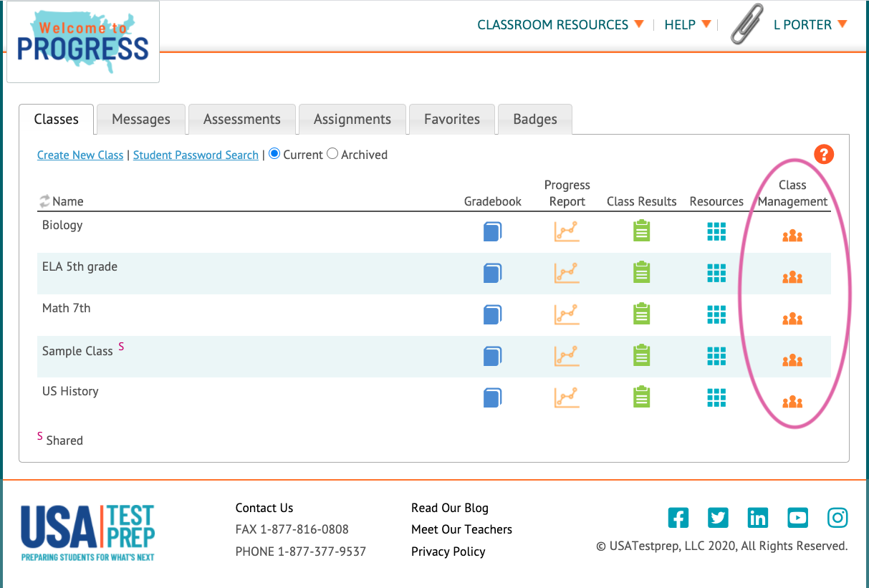Open Gradebook icon for Math 7th
869x588 pixels.
click(x=492, y=314)
